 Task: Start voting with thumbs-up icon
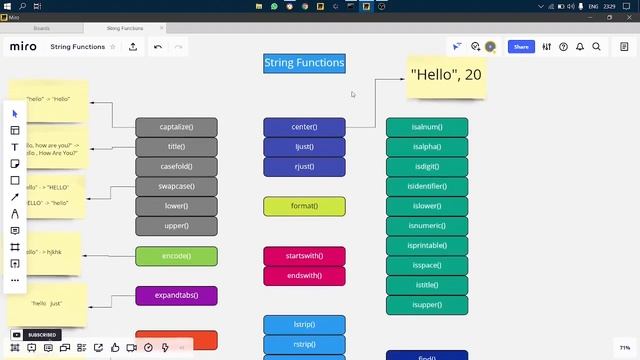point(115,348)
